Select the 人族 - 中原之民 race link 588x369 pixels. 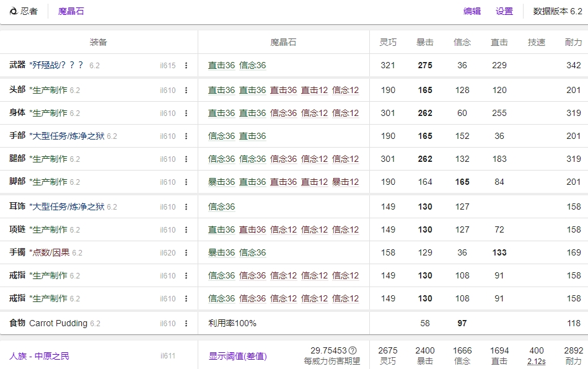click(39, 356)
